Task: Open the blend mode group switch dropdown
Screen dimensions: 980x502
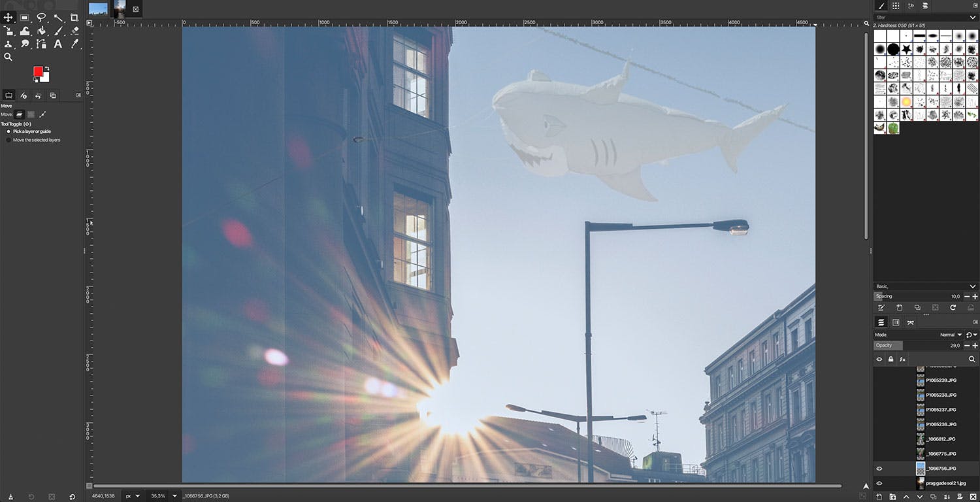Action: (972, 335)
